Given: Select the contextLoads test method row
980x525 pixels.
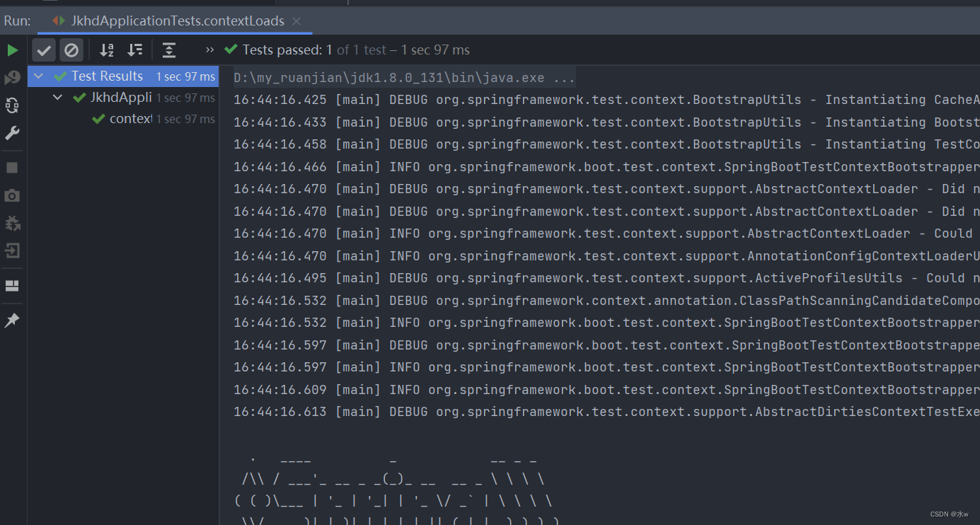Looking at the screenshot, I should coord(123,119).
